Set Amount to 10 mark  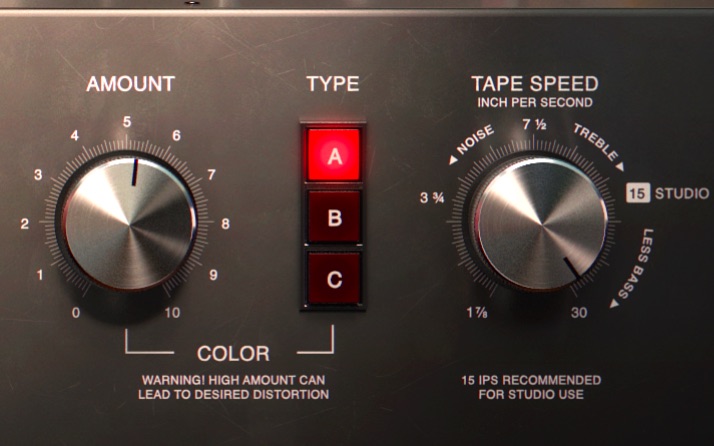point(172,313)
